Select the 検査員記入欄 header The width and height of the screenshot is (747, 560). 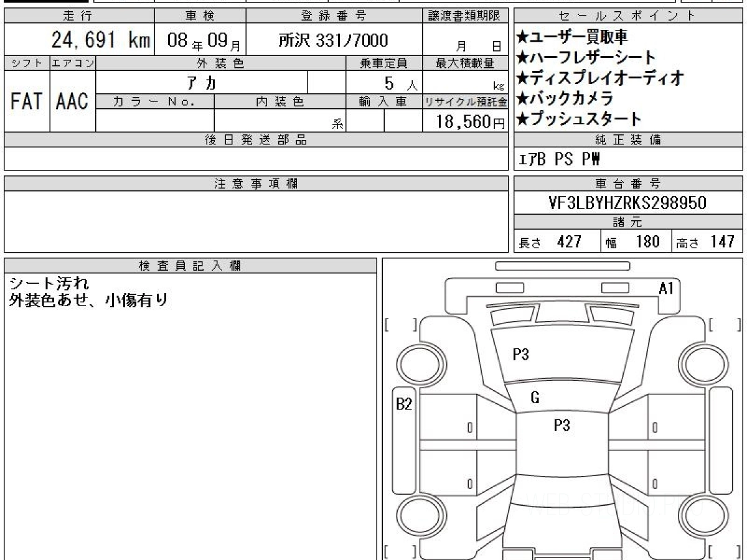click(190, 266)
